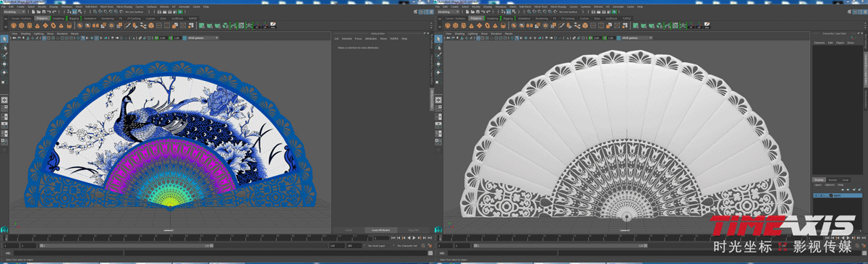Open Shading panel menu in left viewport
The height and width of the screenshot is (264, 868).
click(25, 33)
